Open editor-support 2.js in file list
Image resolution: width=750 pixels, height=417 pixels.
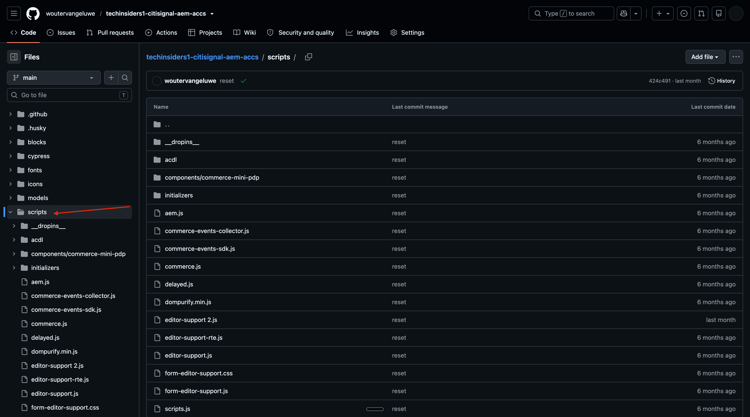point(191,320)
